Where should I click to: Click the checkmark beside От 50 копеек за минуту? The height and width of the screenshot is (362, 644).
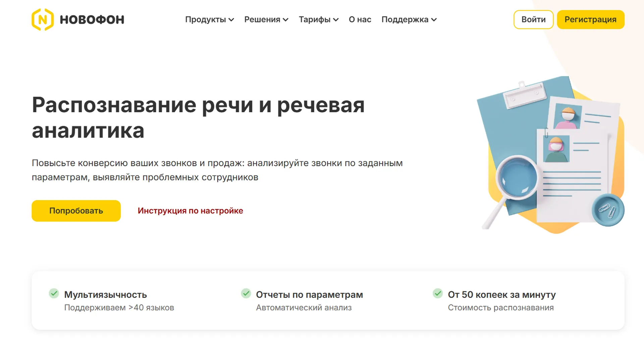[438, 293]
